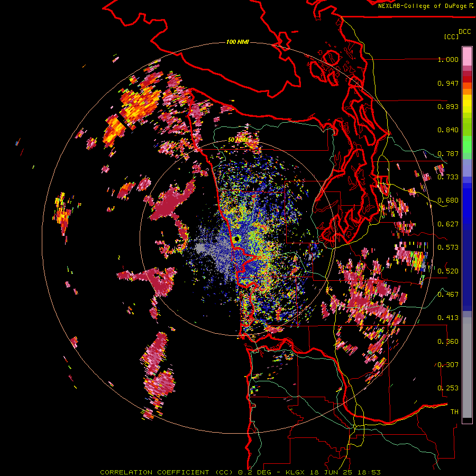Click the 0.733 color scale label
This screenshot has width=476, height=476.
click(448, 177)
